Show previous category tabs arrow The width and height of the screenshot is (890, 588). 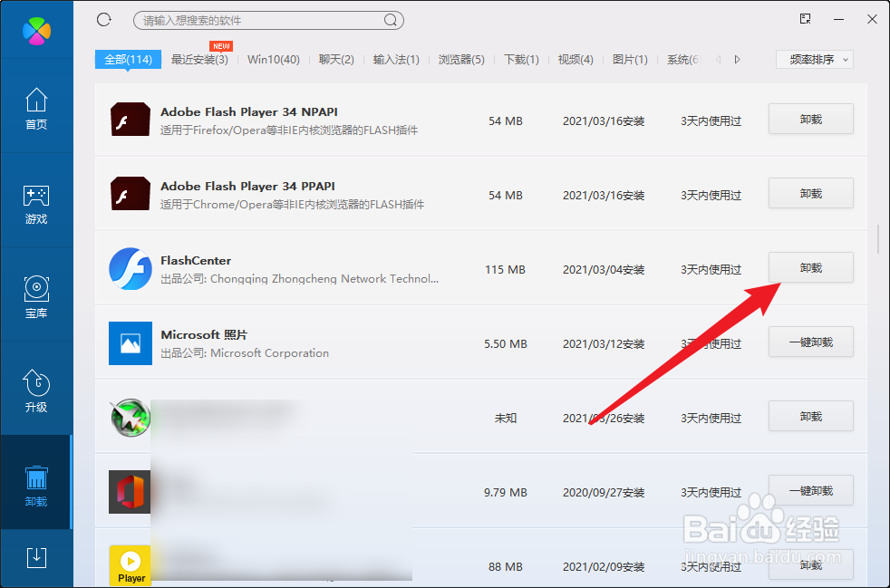click(718, 60)
